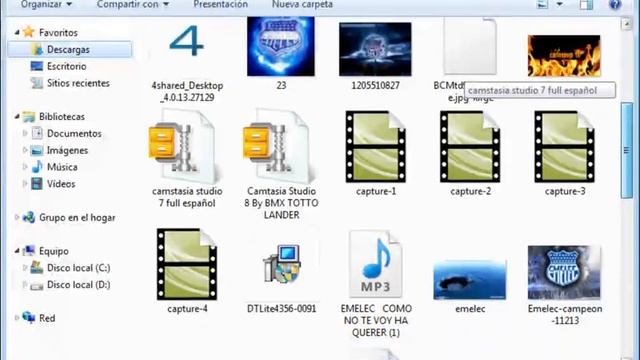Open Disco local (D:)
The width and height of the screenshot is (640, 360).
tap(78, 284)
